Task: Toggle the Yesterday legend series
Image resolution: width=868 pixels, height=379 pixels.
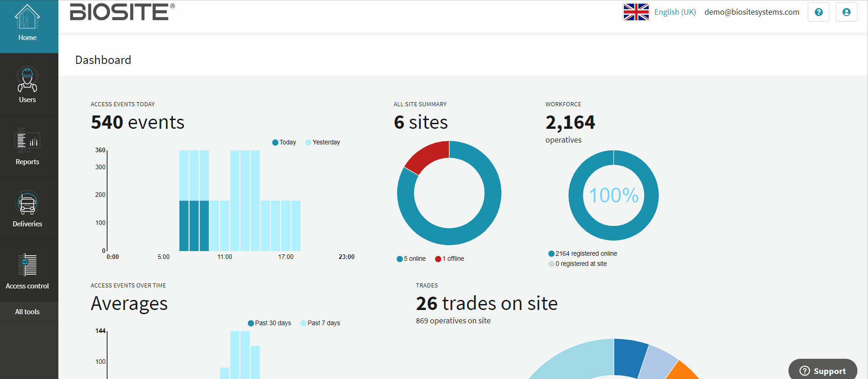Action: click(x=323, y=142)
